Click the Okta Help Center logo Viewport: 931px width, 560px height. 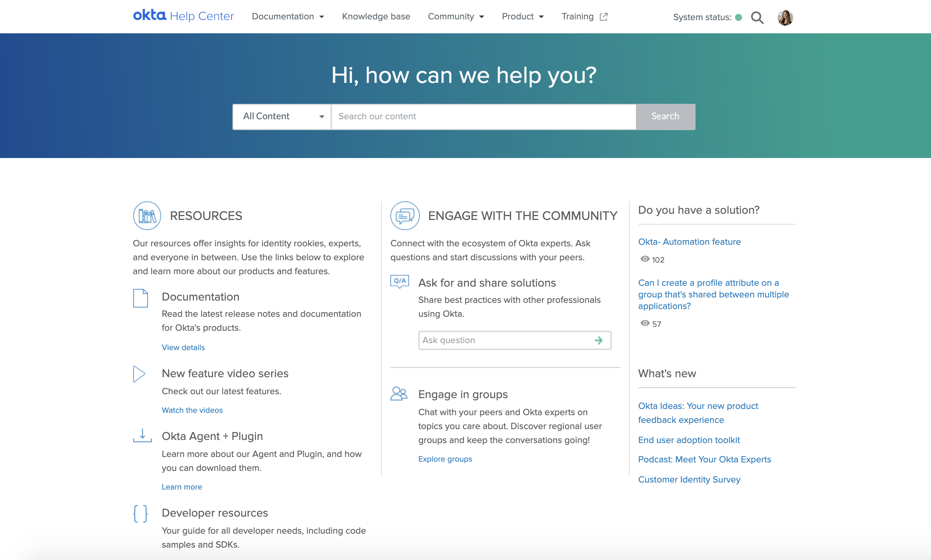click(x=183, y=16)
